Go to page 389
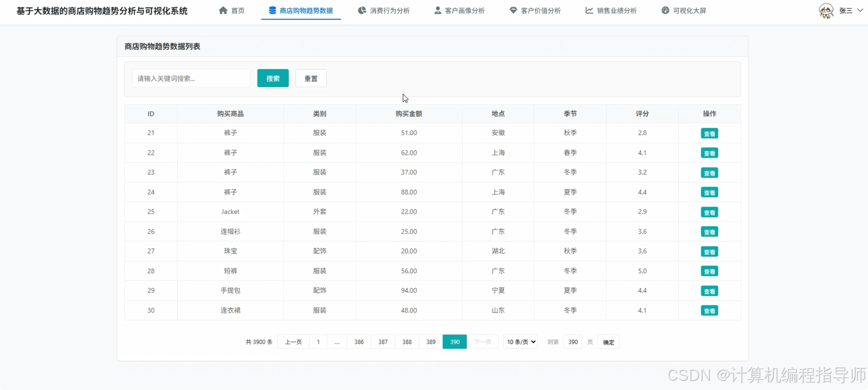Image resolution: width=868 pixels, height=390 pixels. click(431, 342)
